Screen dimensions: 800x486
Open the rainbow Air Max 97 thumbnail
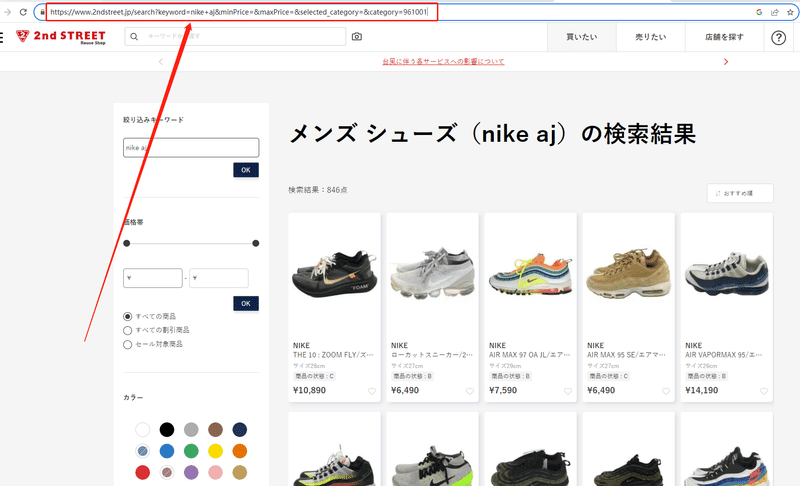[x=531, y=275]
